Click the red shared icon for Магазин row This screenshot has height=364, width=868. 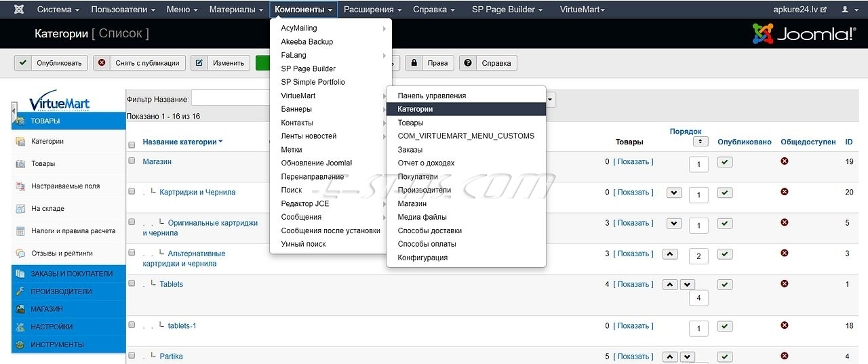(x=785, y=161)
